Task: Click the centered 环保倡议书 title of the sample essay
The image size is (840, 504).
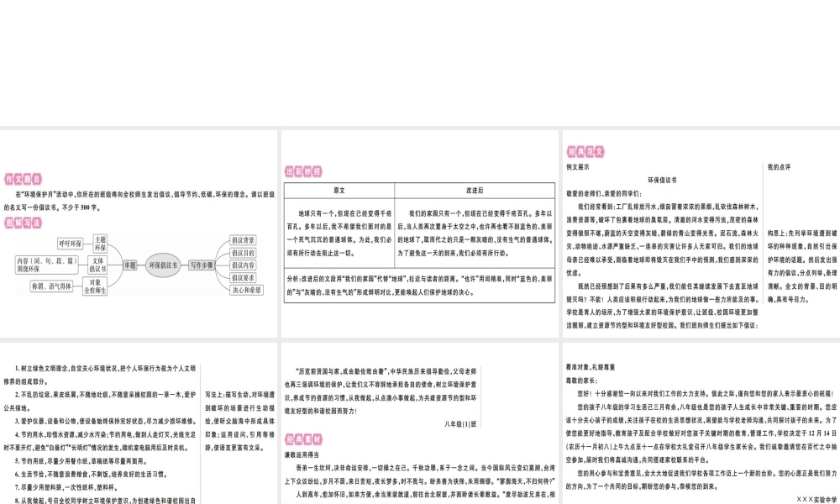Action: coord(662,181)
